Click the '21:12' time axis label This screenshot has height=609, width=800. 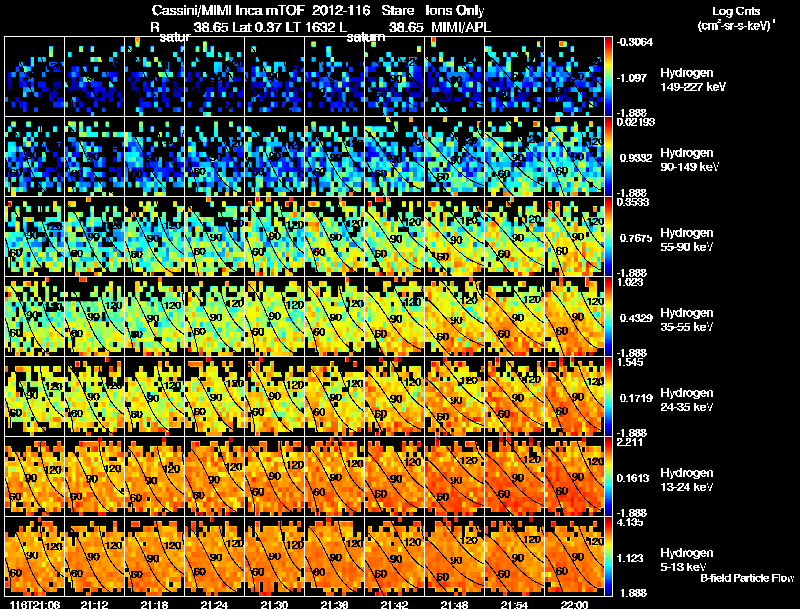pos(94,604)
